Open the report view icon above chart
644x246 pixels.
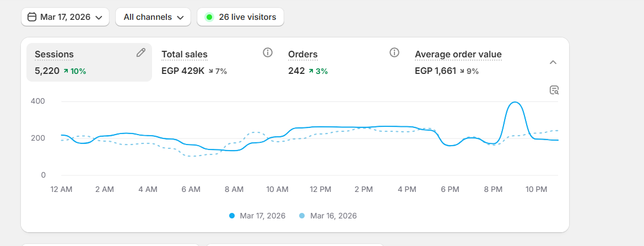[554, 90]
